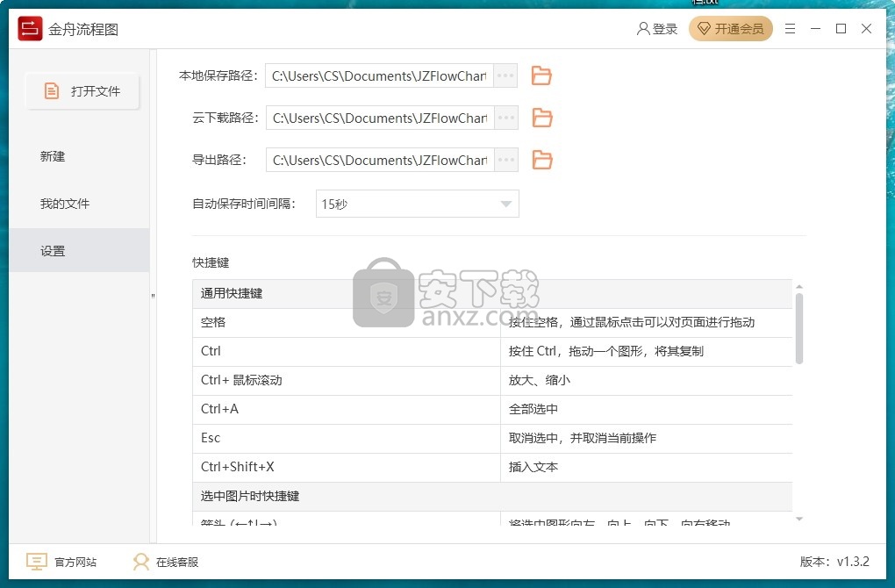Image resolution: width=895 pixels, height=588 pixels.
Task: Click the shortcut list scroll-down arrow
Action: click(x=799, y=519)
